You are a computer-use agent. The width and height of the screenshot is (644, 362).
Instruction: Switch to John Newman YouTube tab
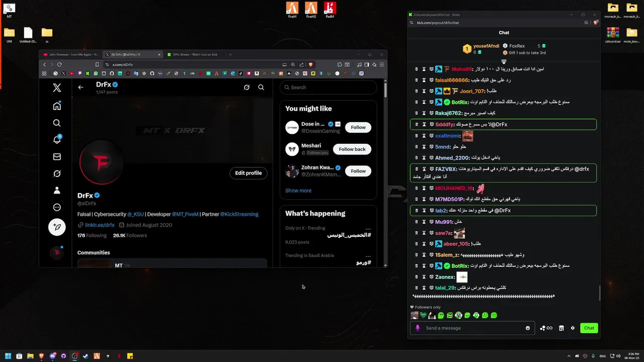coord(71,54)
